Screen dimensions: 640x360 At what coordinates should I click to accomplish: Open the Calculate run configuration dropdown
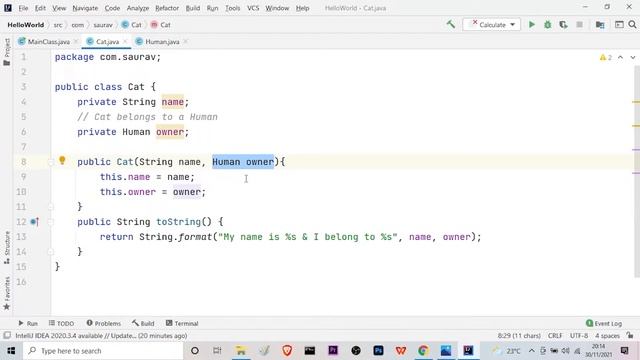(x=492, y=24)
